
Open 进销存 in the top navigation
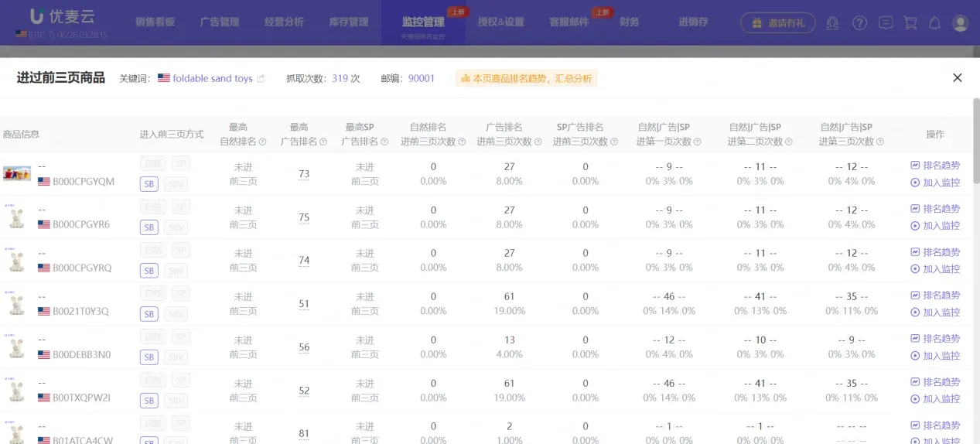pyautogui.click(x=693, y=22)
